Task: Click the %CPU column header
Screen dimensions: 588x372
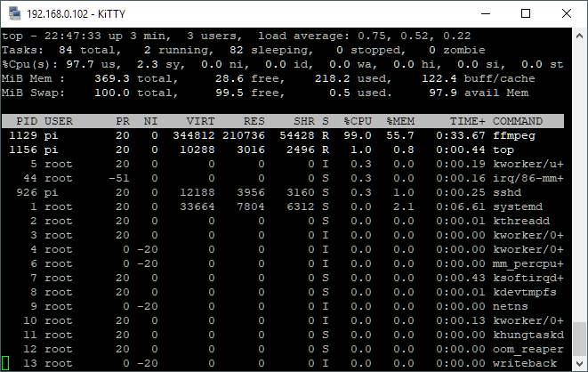Action: click(x=358, y=121)
